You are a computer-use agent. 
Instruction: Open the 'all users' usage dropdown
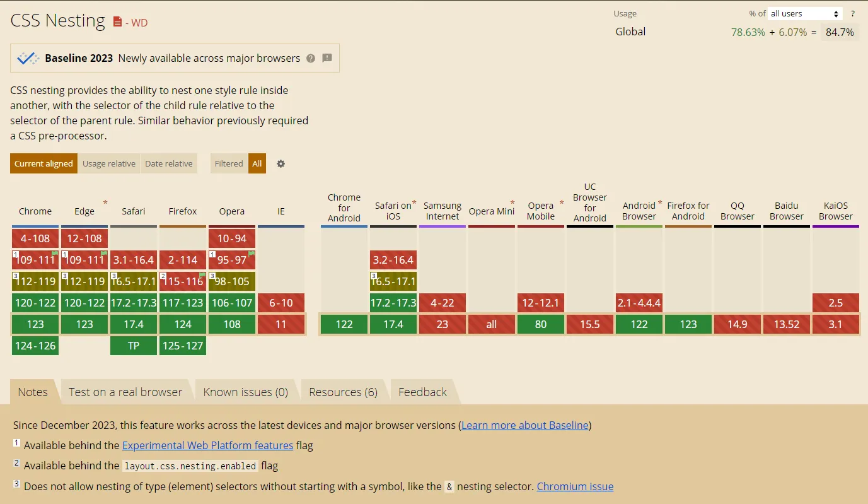coord(805,13)
